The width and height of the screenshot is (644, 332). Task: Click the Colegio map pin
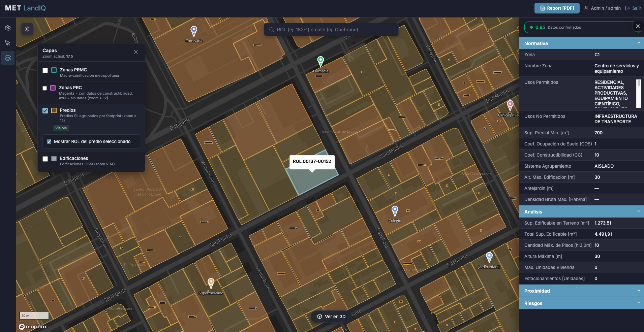click(395, 211)
